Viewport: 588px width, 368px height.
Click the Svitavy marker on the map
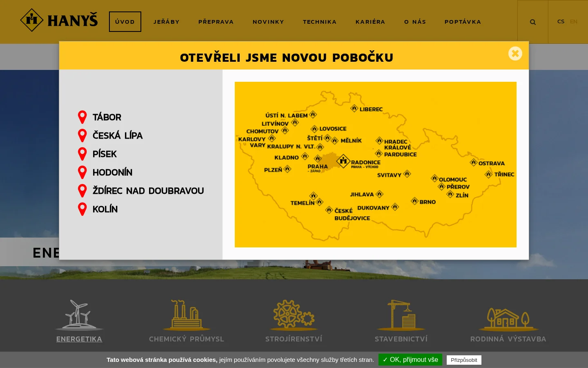pos(407,174)
